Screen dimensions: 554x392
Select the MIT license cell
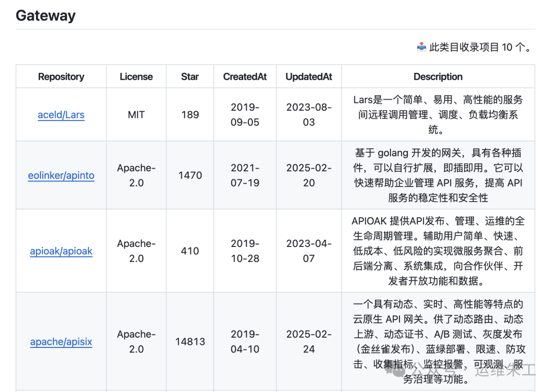pyautogui.click(x=136, y=115)
